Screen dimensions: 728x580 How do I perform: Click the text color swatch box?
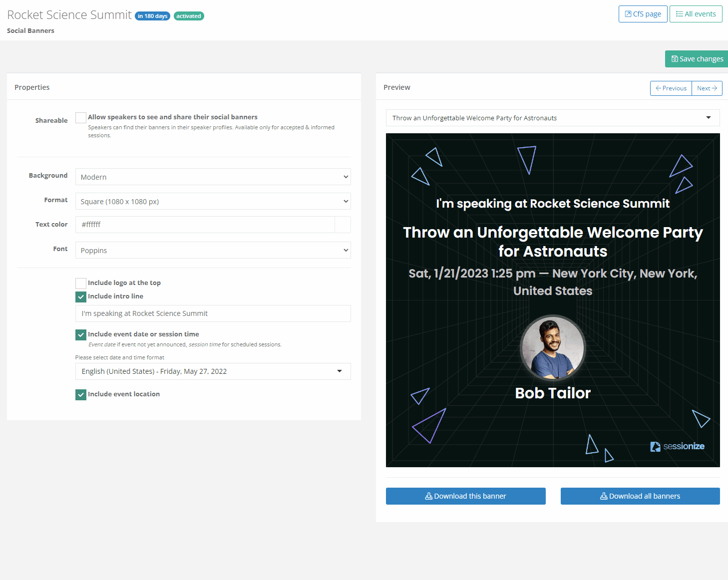pos(343,225)
